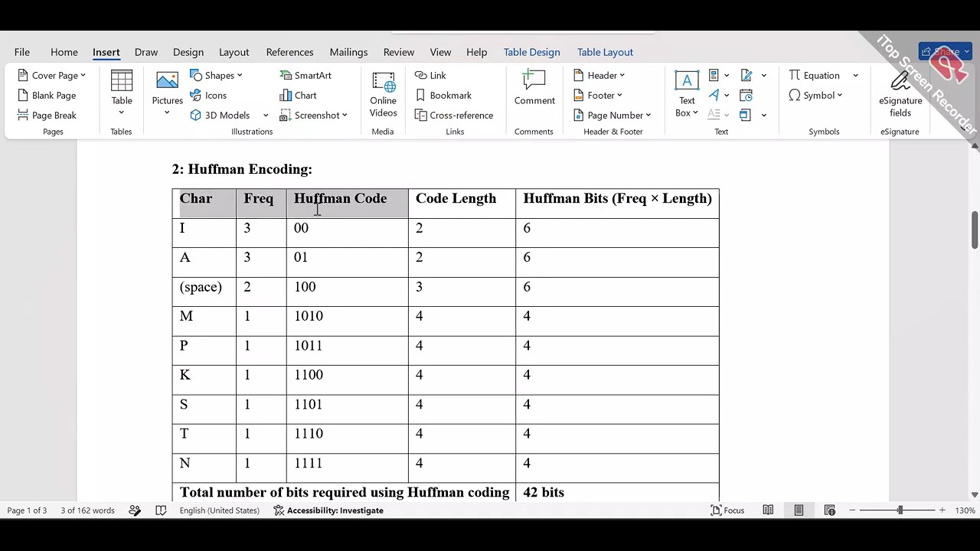
Task: Open the Table Layout tab
Action: click(605, 52)
